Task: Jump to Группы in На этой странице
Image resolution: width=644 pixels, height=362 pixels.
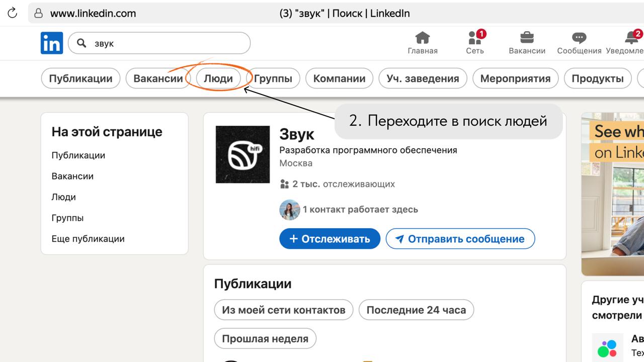Action: [x=67, y=218]
